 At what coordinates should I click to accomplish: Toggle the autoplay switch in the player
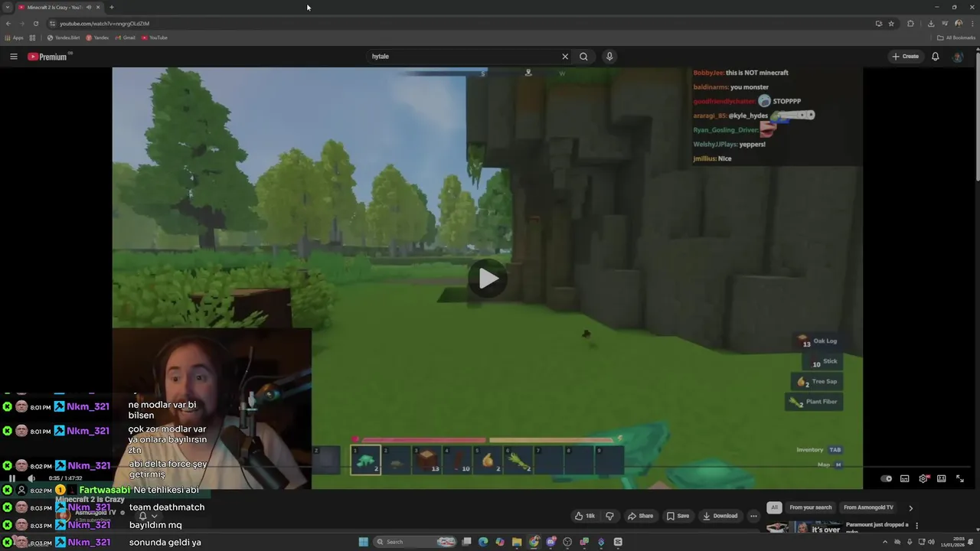pos(886,479)
